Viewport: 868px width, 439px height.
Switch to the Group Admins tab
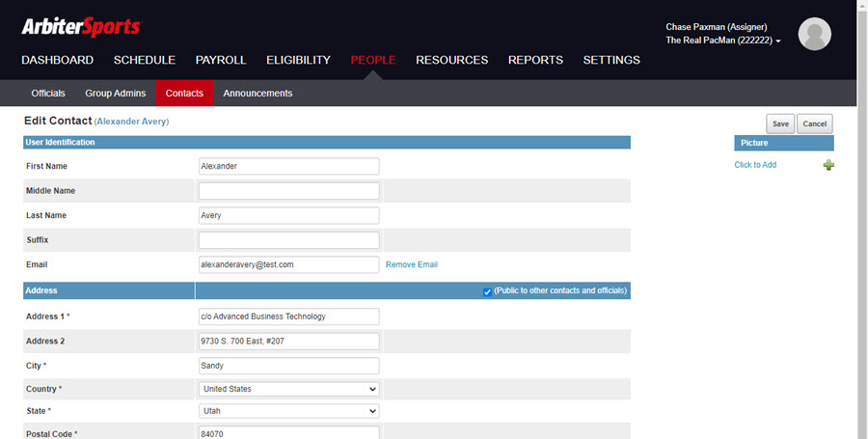click(x=115, y=93)
